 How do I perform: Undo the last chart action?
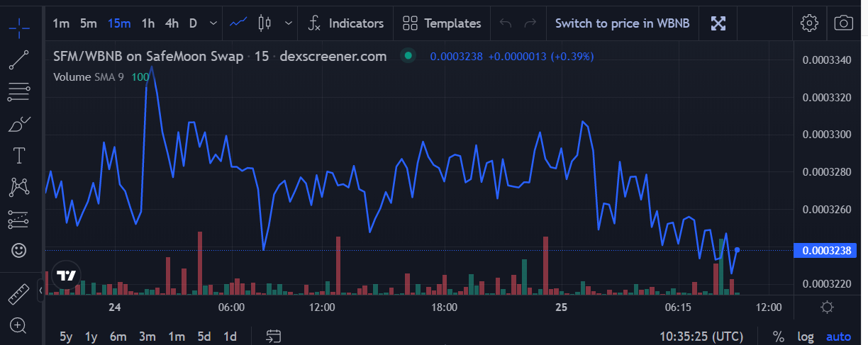[x=506, y=23]
